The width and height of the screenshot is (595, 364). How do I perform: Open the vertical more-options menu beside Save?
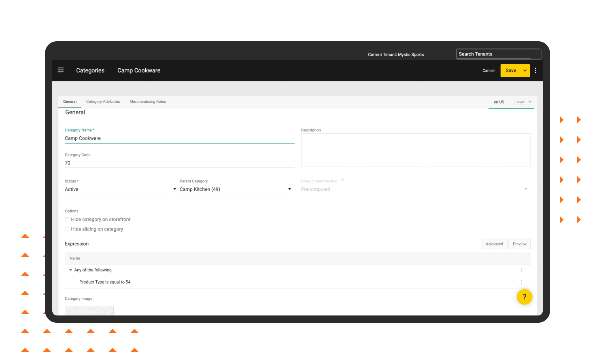click(535, 70)
